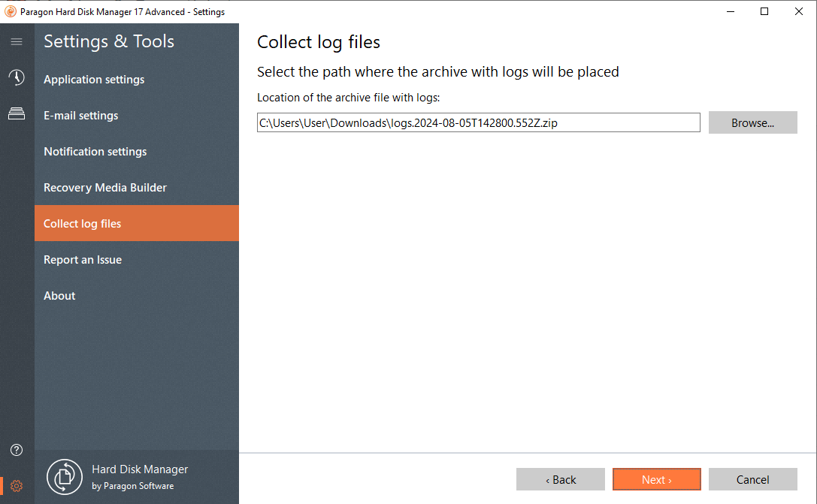This screenshot has height=504, width=817.
Task: Open the backup history clock icon
Action: click(x=17, y=77)
